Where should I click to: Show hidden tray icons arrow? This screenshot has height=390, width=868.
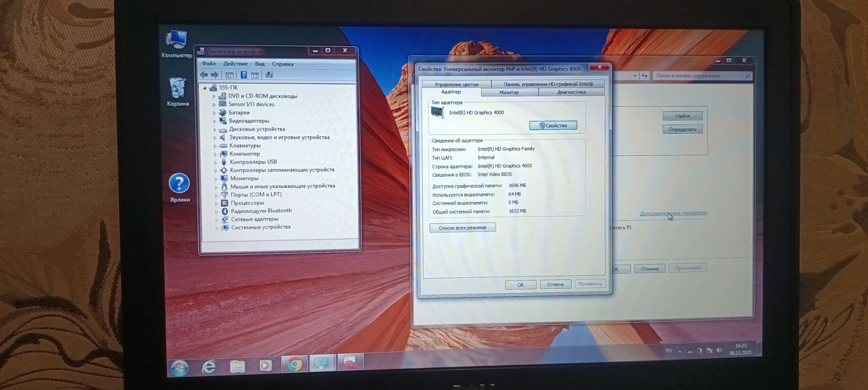(x=680, y=351)
